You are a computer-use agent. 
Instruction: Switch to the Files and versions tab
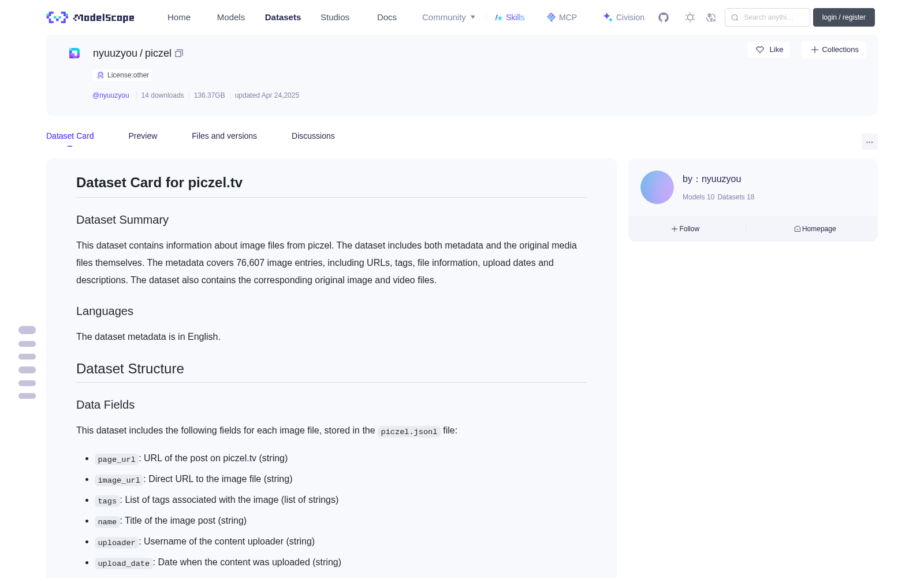(224, 136)
